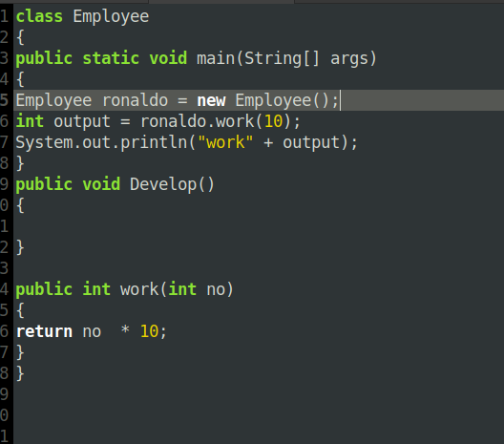The image size is (504, 444).
Task: Click the class keyword on line 1
Action: coord(39,16)
